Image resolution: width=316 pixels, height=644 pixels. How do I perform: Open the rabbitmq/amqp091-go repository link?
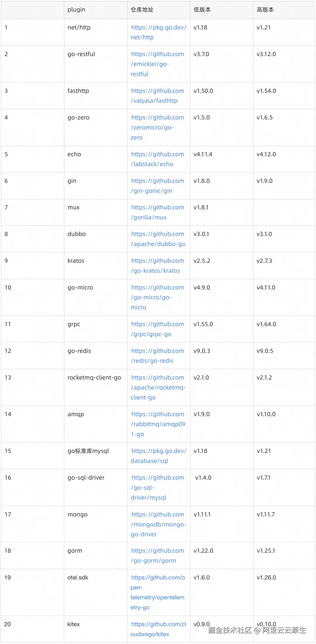[x=158, y=424]
